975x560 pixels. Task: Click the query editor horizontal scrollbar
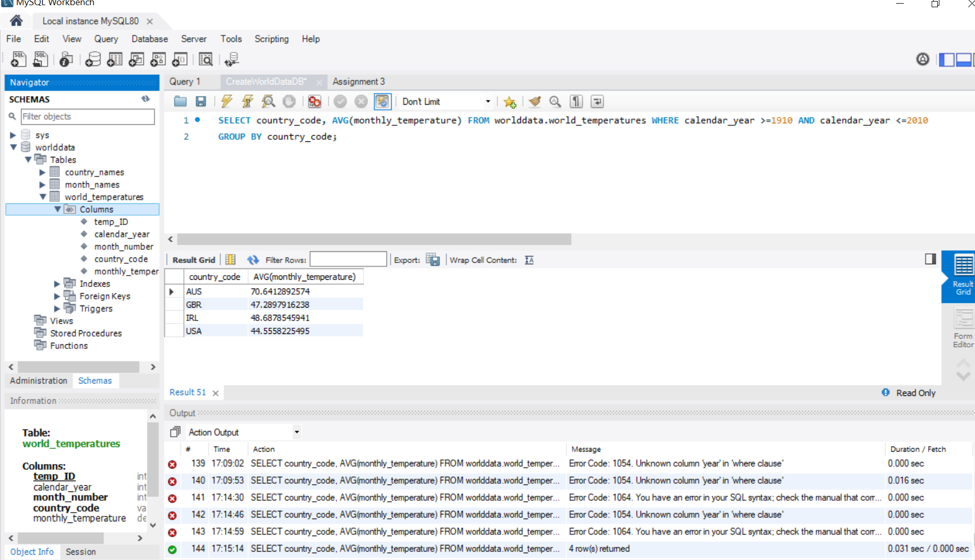tap(374, 239)
